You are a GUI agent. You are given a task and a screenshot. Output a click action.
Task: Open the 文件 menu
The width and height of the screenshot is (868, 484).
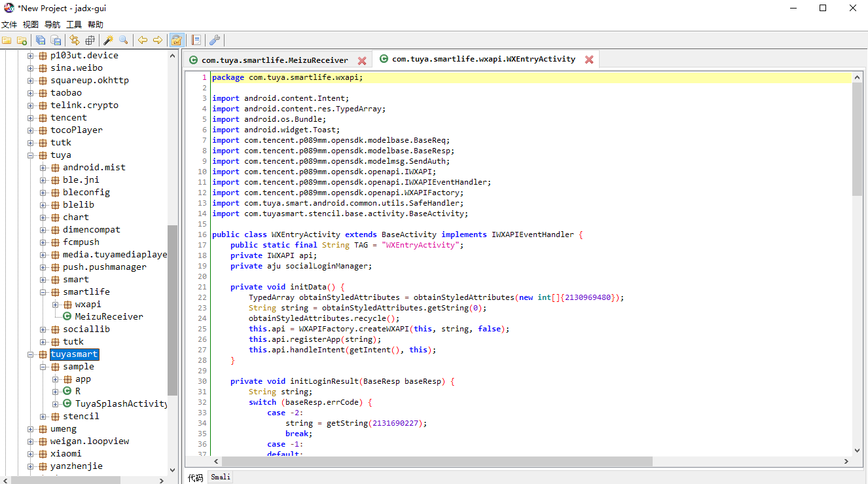pos(9,24)
